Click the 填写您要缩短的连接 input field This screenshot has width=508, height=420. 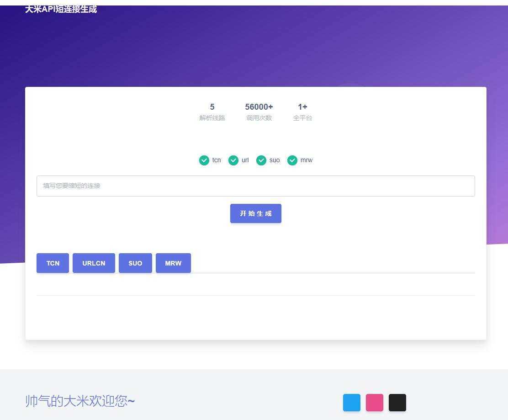pos(255,186)
